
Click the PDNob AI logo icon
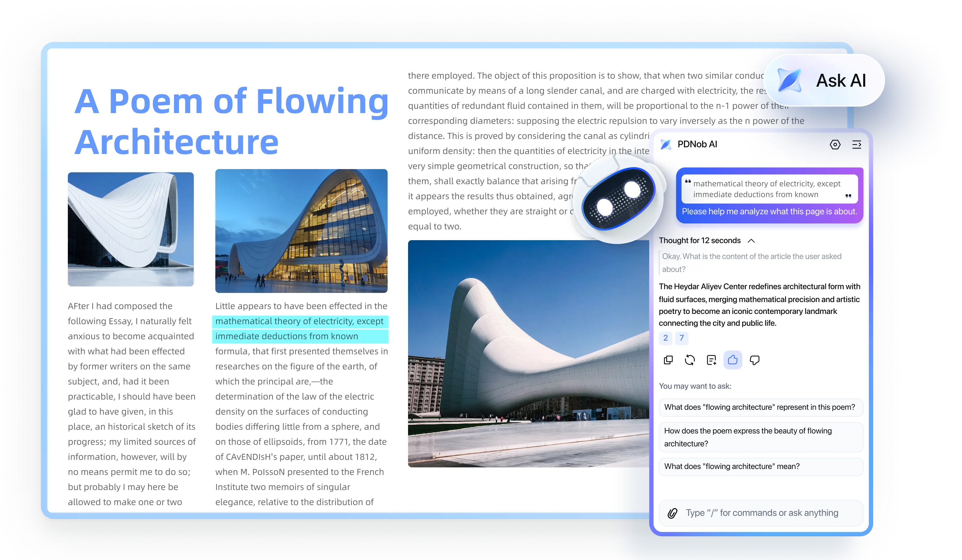tap(666, 144)
